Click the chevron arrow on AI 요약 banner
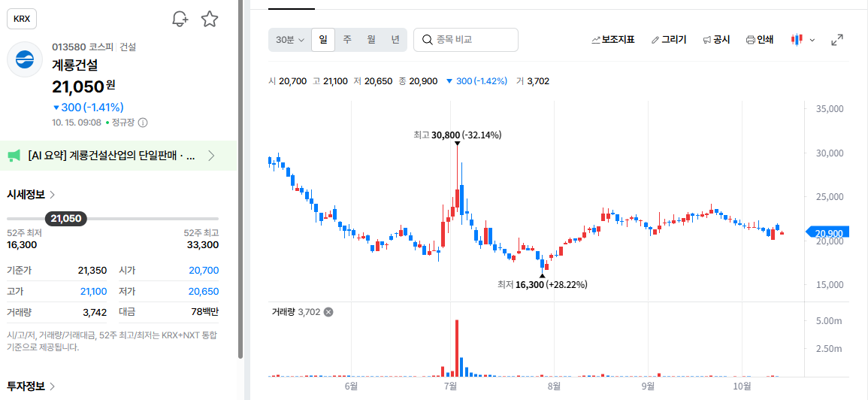 coord(211,156)
